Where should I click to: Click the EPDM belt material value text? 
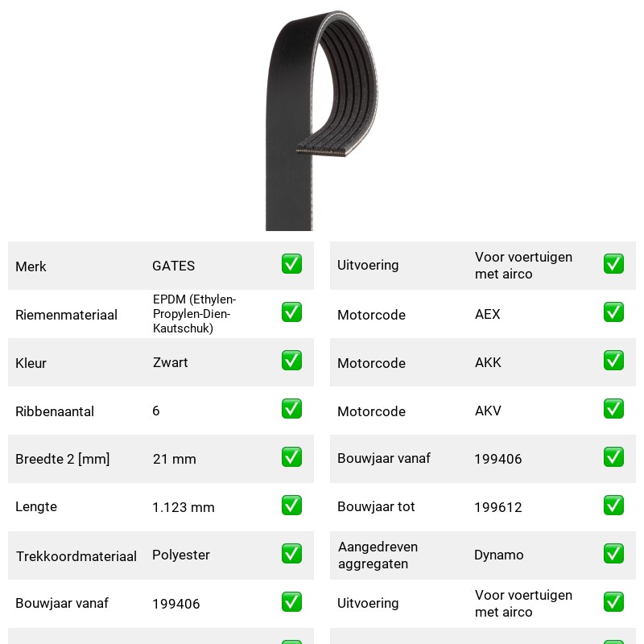coord(194,314)
